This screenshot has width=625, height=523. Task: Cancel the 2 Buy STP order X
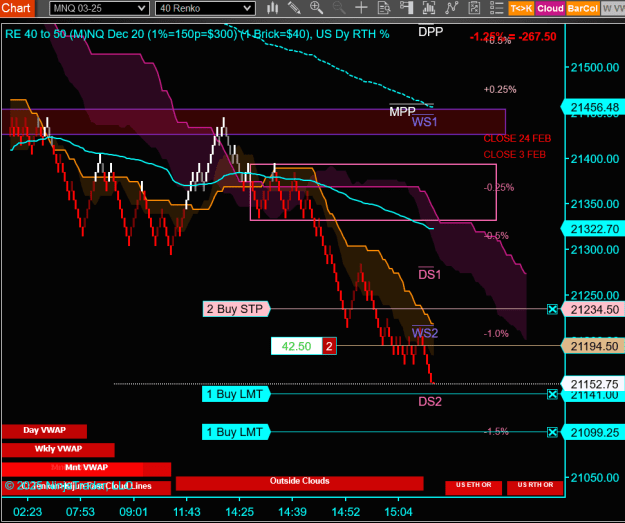tap(552, 309)
